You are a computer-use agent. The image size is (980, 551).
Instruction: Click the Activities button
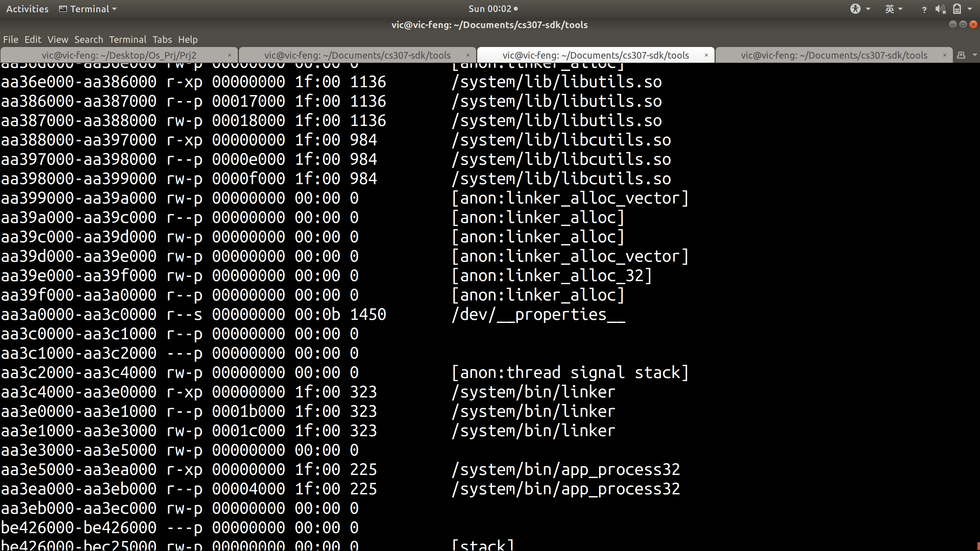coord(27,9)
